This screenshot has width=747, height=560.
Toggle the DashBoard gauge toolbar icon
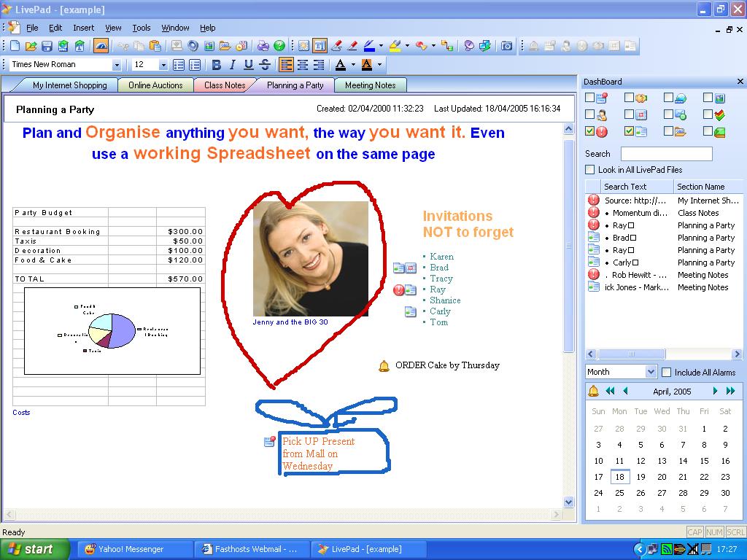[x=101, y=46]
